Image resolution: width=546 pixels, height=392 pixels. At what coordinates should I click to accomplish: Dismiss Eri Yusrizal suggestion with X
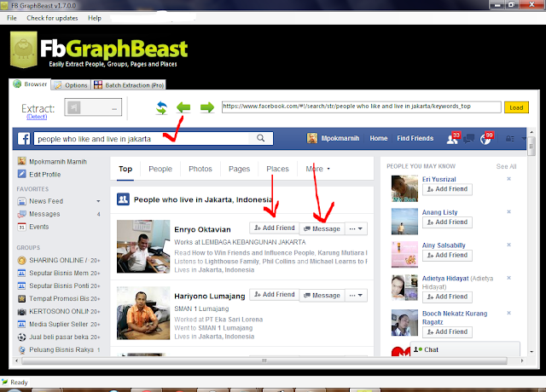click(x=508, y=179)
